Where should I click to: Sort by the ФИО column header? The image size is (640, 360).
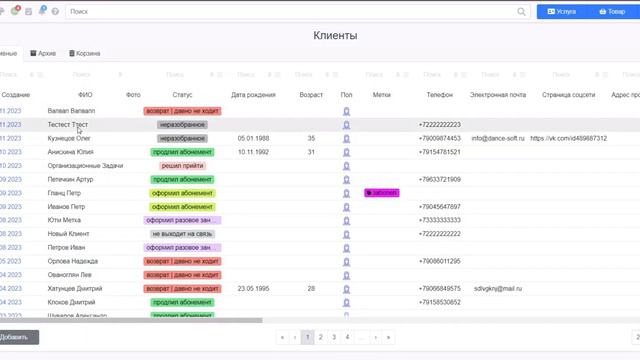pos(85,95)
